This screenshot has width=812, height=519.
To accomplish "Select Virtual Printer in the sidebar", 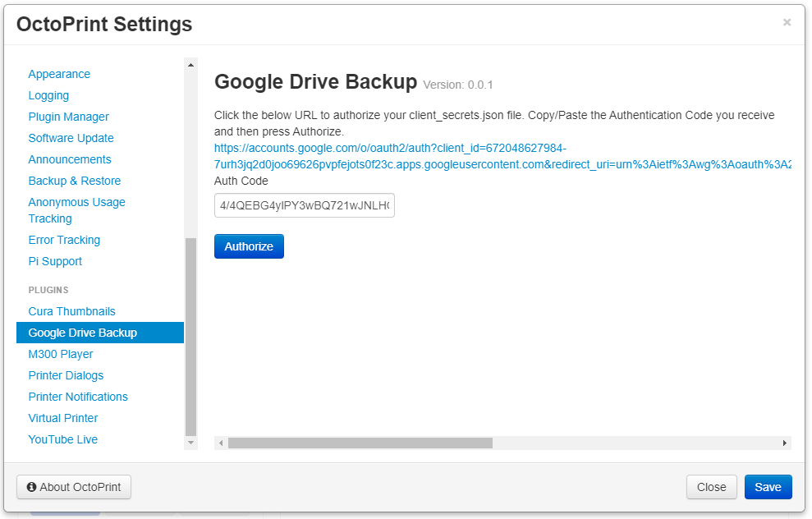I will pyautogui.click(x=63, y=417).
